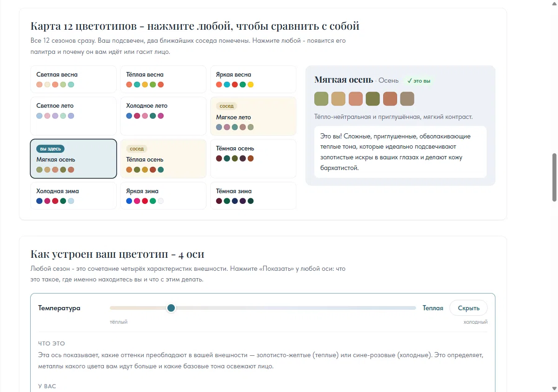Click the 'тёплый' slider end label
The height and width of the screenshot is (392, 558).
[119, 322]
